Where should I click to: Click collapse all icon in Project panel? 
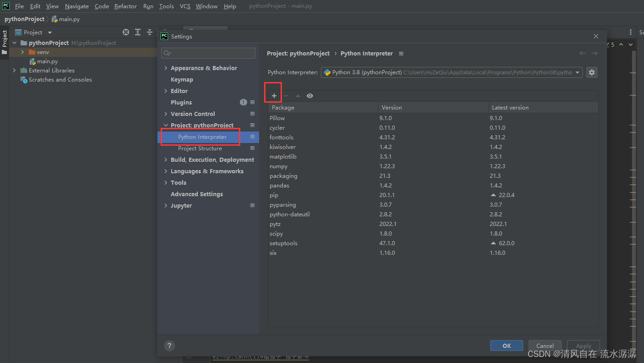point(150,32)
